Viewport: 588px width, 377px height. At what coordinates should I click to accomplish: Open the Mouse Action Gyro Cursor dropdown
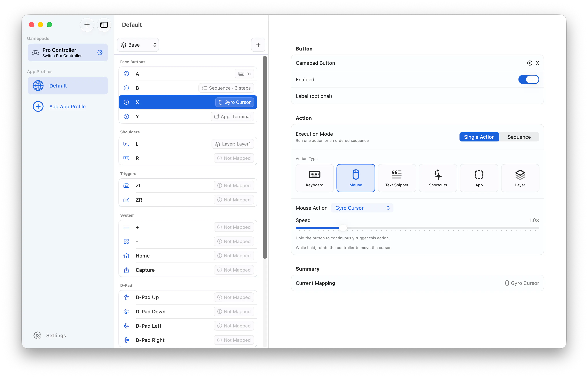point(362,208)
